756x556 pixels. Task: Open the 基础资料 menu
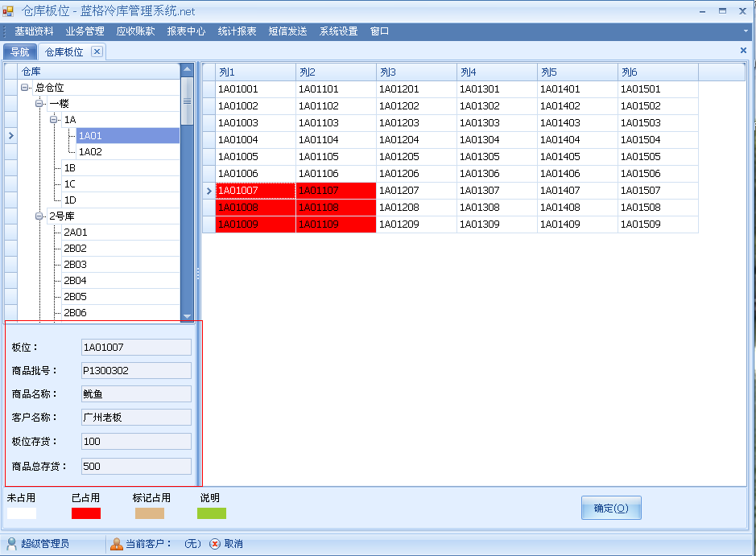(34, 31)
